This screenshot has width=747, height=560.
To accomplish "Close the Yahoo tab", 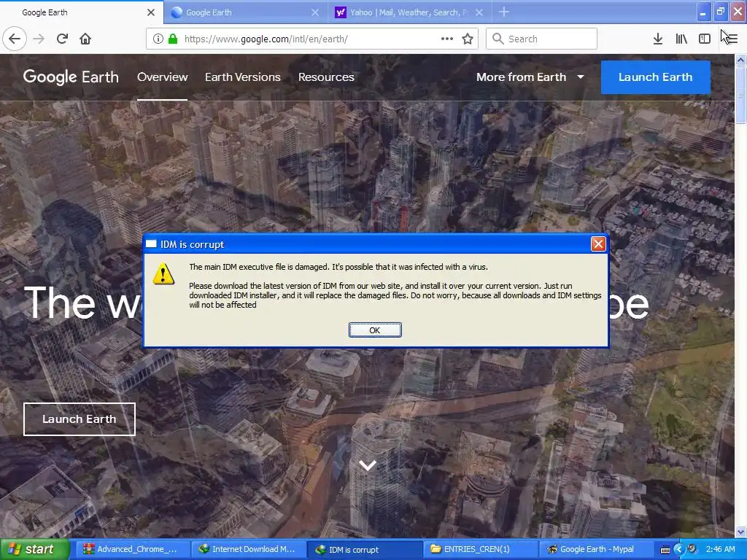I will pos(479,12).
